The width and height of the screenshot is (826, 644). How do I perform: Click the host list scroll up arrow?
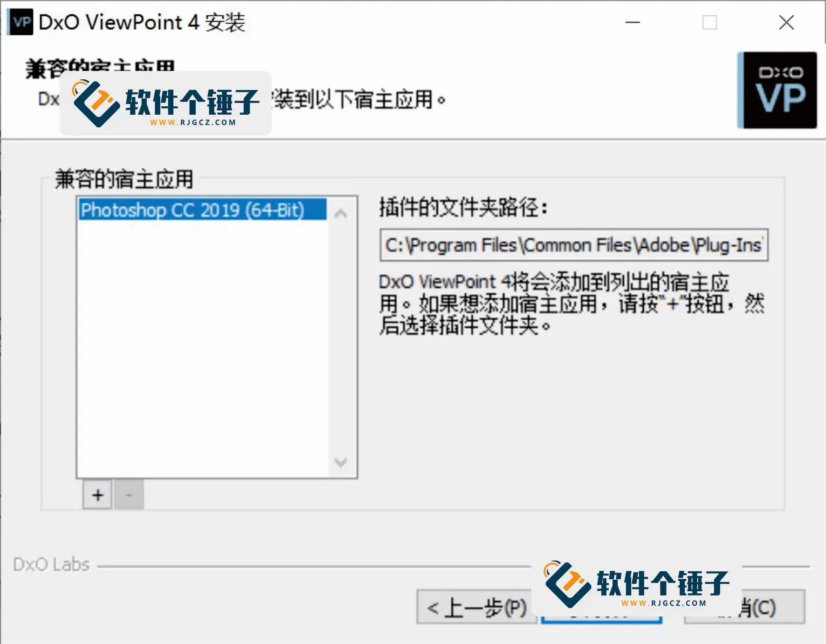(341, 214)
